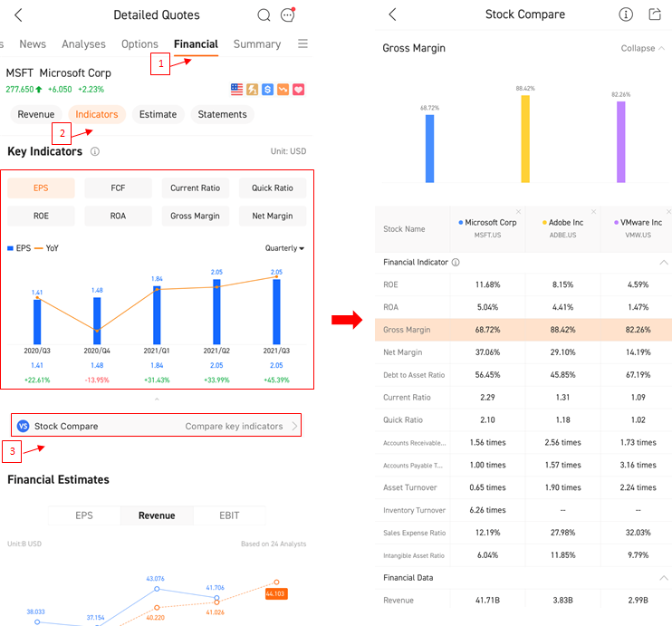Select the Asset Turnover row label
672x626 pixels.
410,487
